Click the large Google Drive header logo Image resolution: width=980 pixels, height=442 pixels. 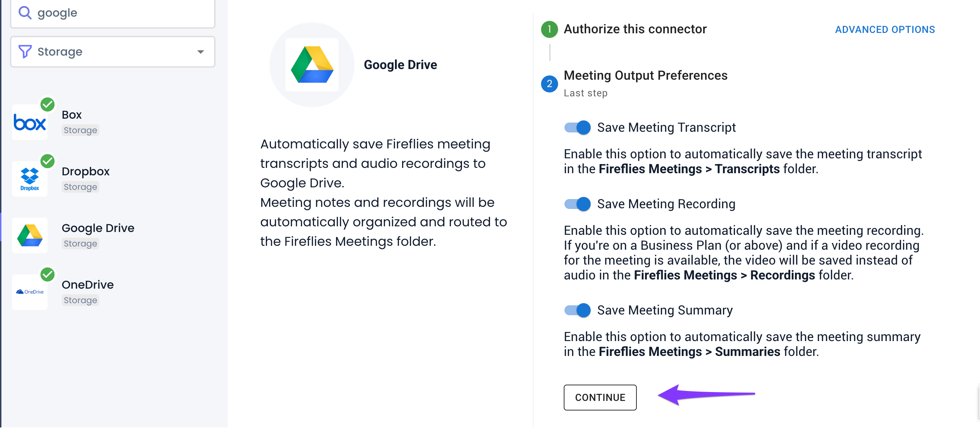pyautogui.click(x=312, y=65)
